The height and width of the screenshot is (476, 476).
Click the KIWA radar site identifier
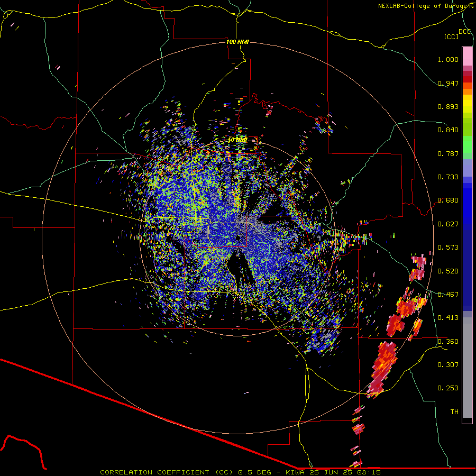click(x=295, y=472)
